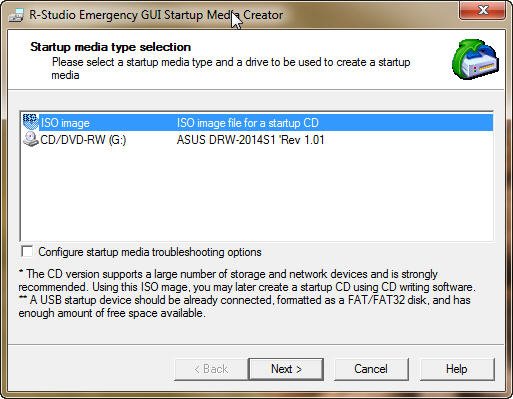Click the green startup media wizard logo
This screenshot has width=513, height=399.
475,59
